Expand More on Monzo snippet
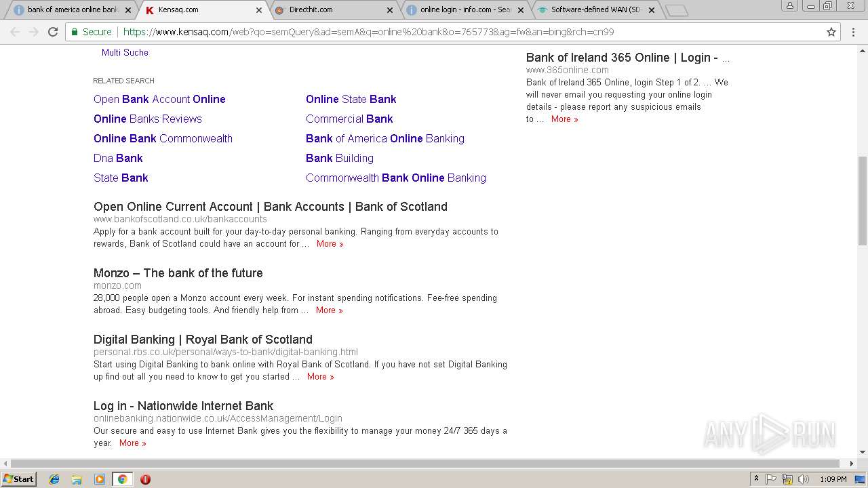 330,310
